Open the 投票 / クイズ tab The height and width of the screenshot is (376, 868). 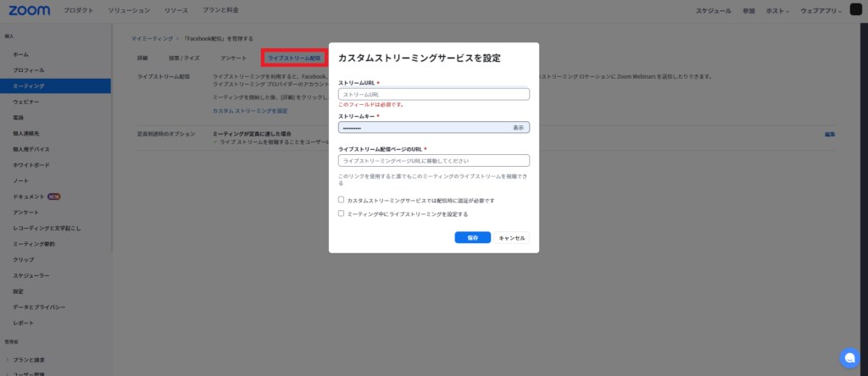pos(184,58)
